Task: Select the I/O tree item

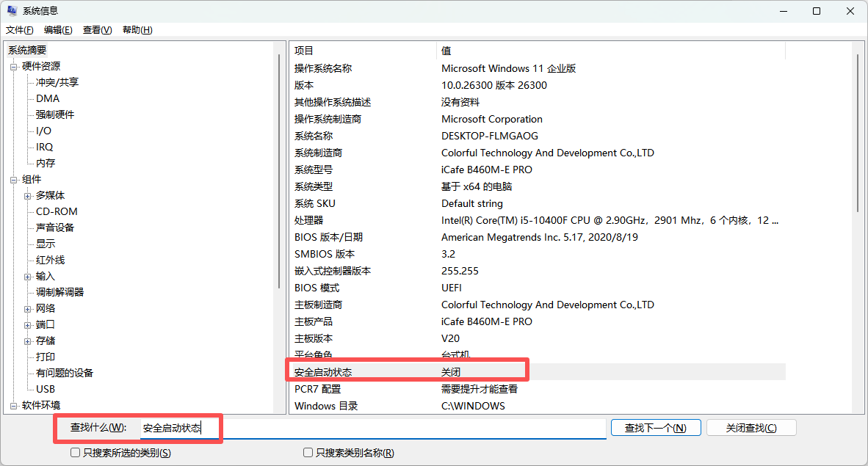Action: (x=43, y=131)
